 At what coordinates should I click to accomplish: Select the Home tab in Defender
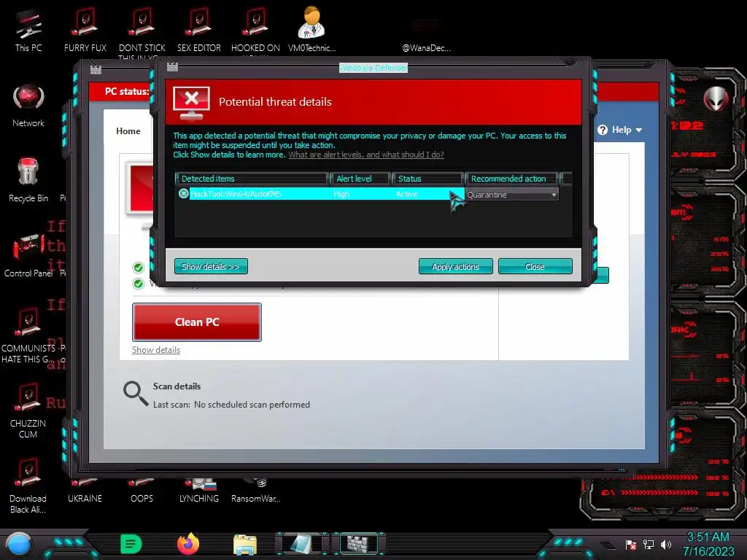128,131
